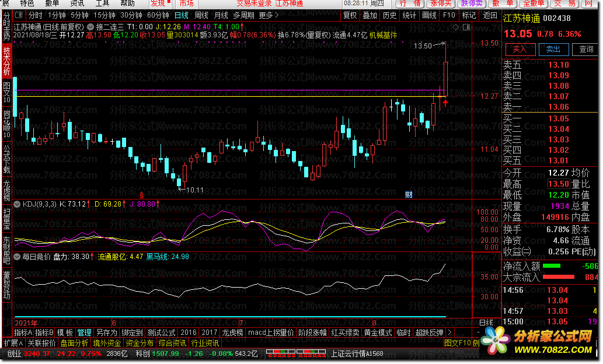Click the red S marker below the chart
The width and height of the screenshot is (603, 364).
tap(141, 195)
